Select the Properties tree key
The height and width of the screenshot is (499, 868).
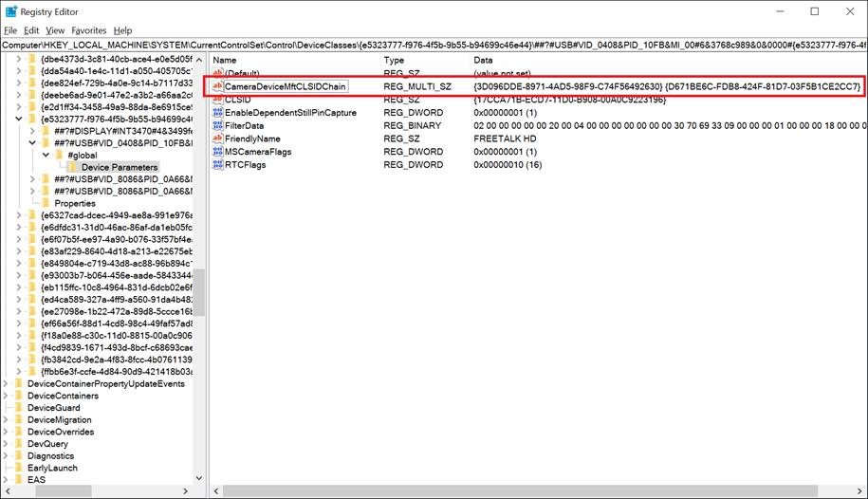75,203
